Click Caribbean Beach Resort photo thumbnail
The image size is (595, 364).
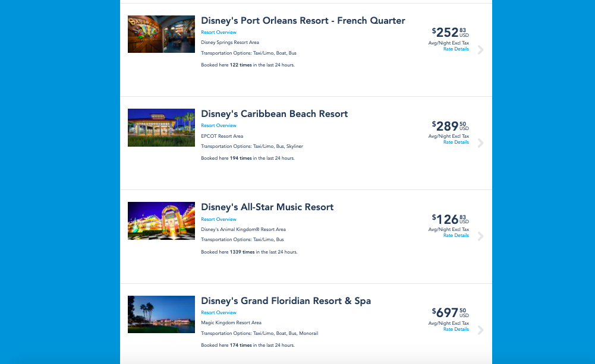click(161, 127)
